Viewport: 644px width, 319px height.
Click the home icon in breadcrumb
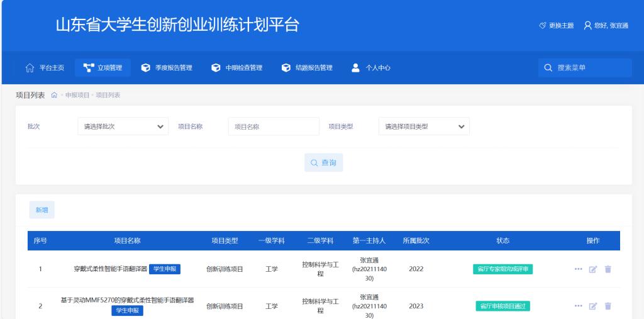[54, 95]
